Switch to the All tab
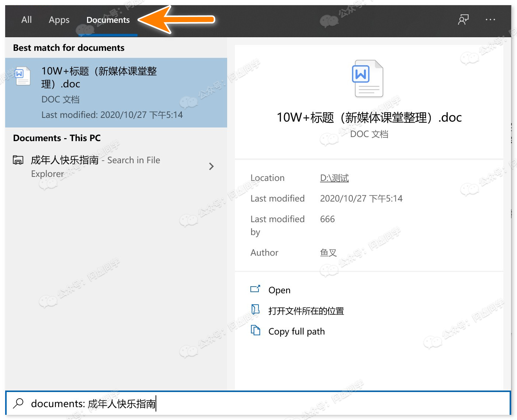This screenshot has height=420, width=517. click(x=27, y=20)
